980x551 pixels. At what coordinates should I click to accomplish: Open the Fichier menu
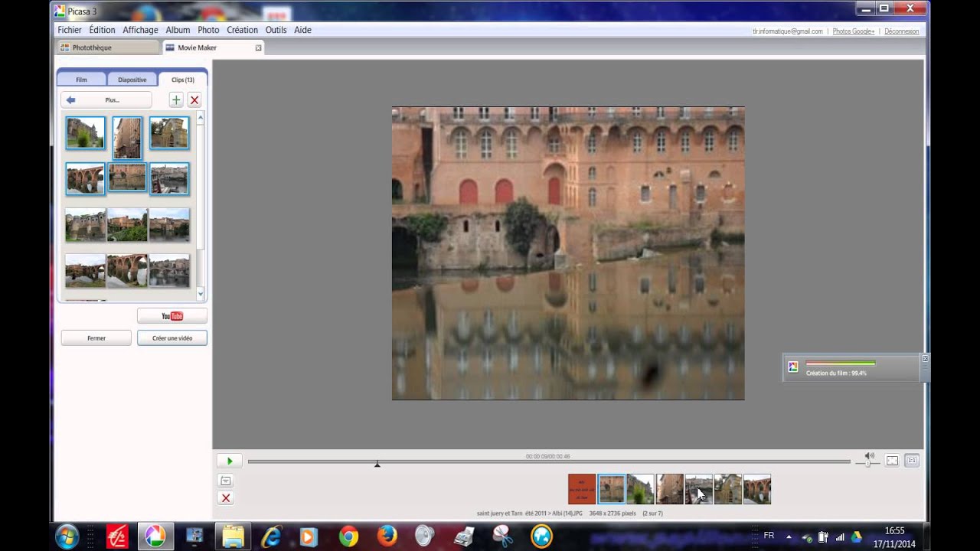70,30
